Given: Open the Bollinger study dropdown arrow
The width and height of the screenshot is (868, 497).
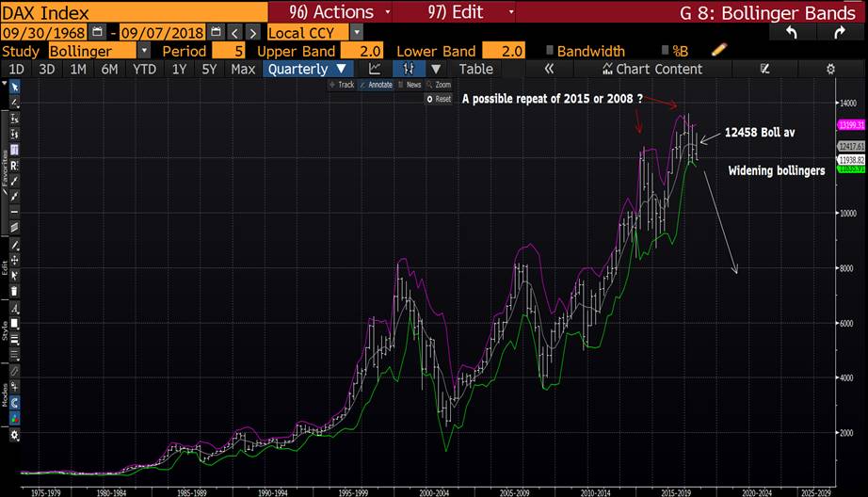Looking at the screenshot, I should (144, 51).
